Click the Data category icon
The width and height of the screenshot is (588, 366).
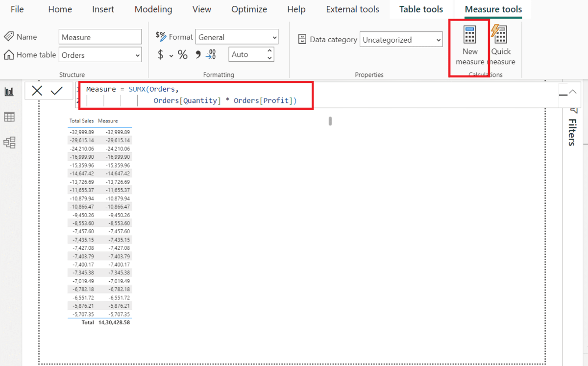click(303, 39)
